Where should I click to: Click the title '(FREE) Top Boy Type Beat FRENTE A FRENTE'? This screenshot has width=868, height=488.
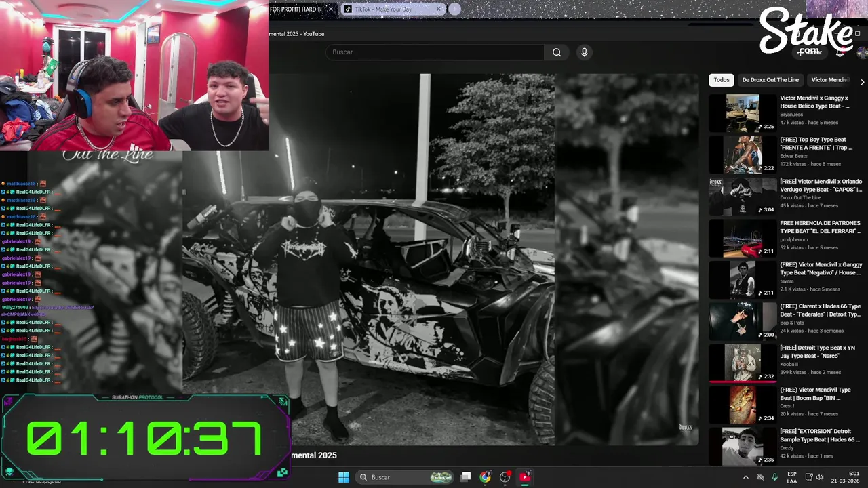[816, 144]
